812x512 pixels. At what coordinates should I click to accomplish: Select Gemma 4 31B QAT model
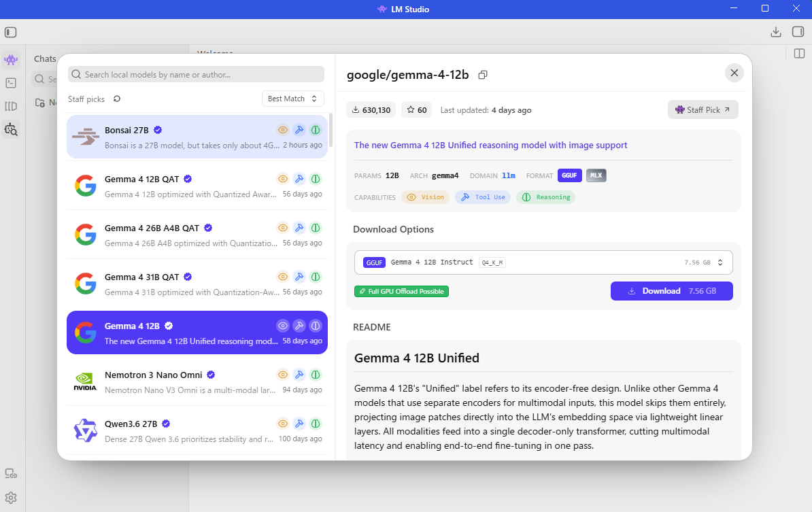pos(197,284)
